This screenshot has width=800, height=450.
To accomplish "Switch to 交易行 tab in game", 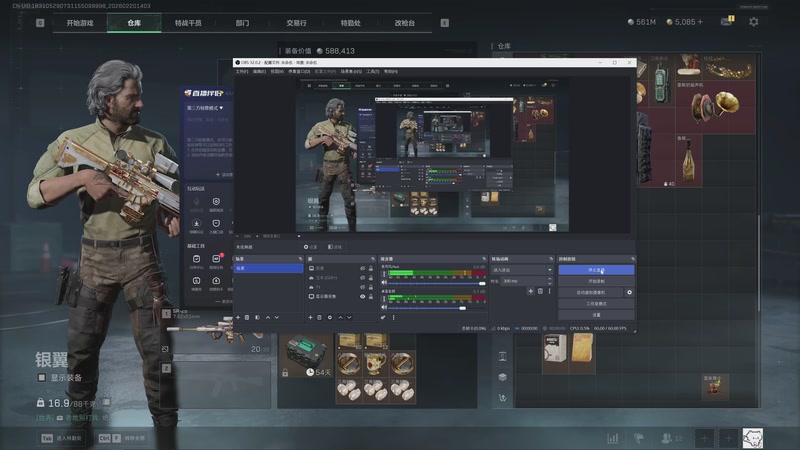I will coord(296,23).
